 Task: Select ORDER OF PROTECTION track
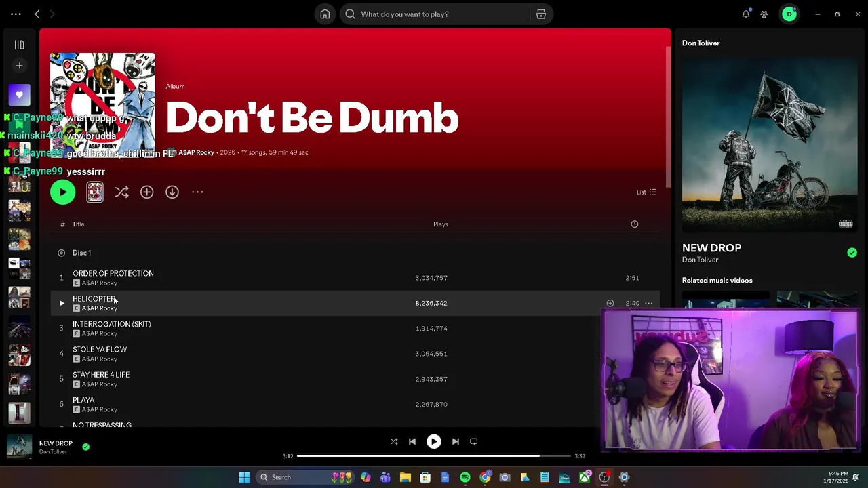pos(113,273)
